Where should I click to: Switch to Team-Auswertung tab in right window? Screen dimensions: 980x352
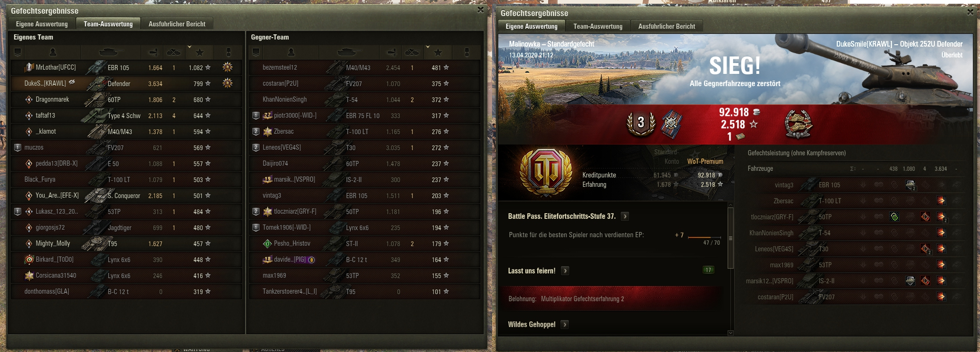pyautogui.click(x=598, y=26)
